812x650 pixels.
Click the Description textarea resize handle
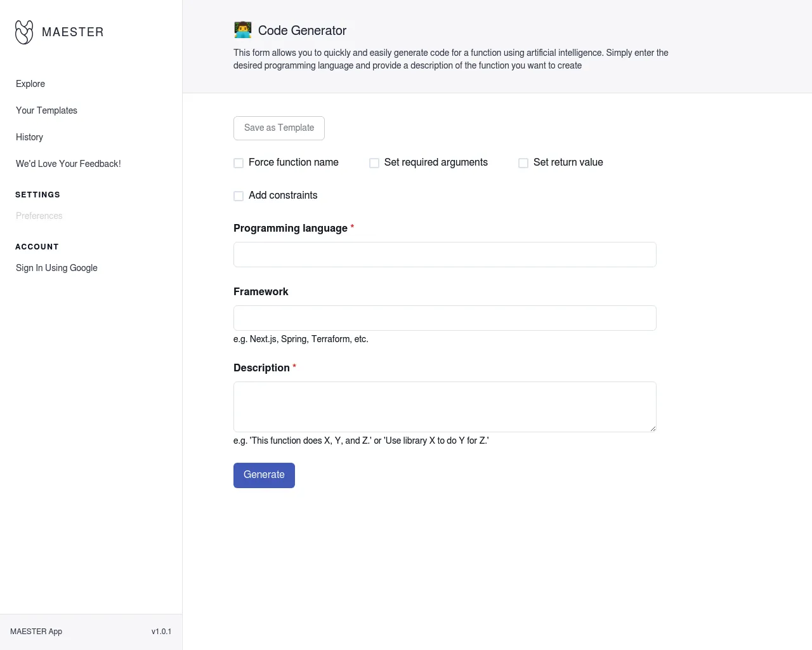pos(652,428)
